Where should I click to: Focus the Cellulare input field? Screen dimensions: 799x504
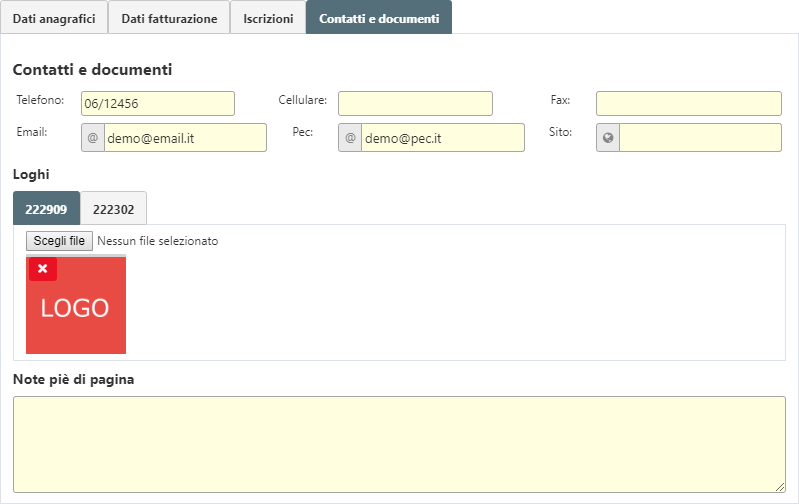tap(415, 104)
